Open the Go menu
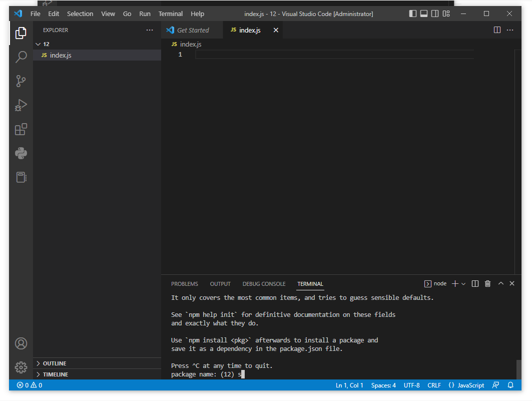This screenshot has width=532, height=401. pos(127,14)
